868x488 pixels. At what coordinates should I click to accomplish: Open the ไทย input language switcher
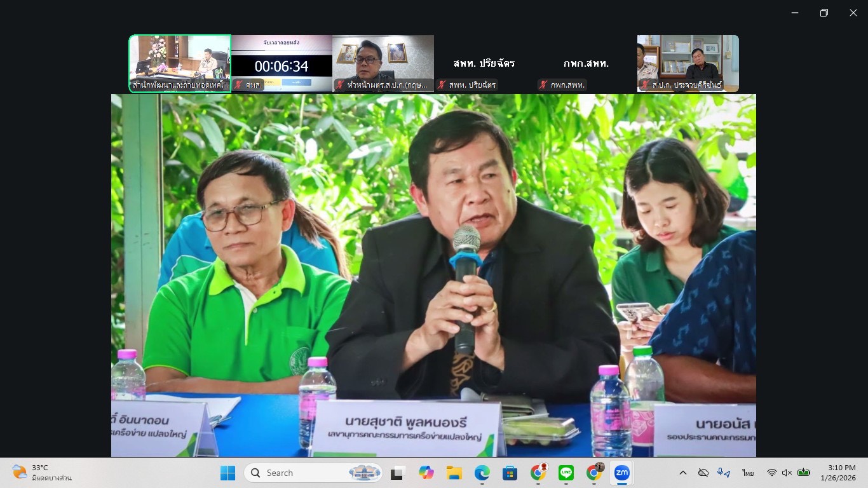[747, 473]
